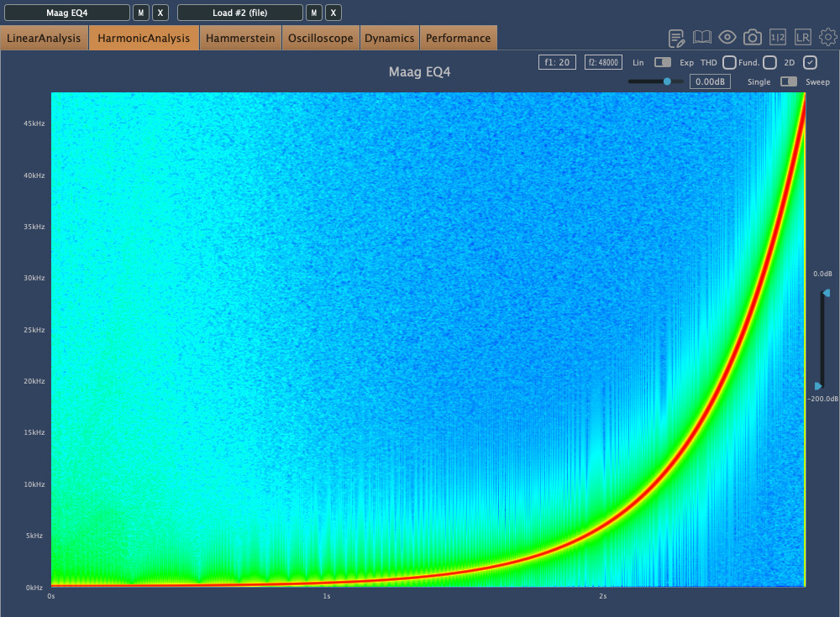This screenshot has width=840, height=617.
Task: Click the 0.00dB level field
Action: click(710, 81)
